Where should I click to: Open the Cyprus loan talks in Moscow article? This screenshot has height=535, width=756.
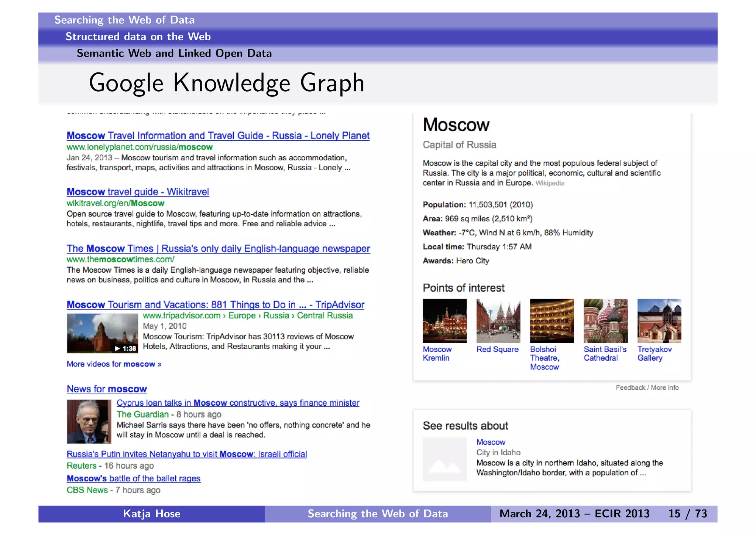238,403
